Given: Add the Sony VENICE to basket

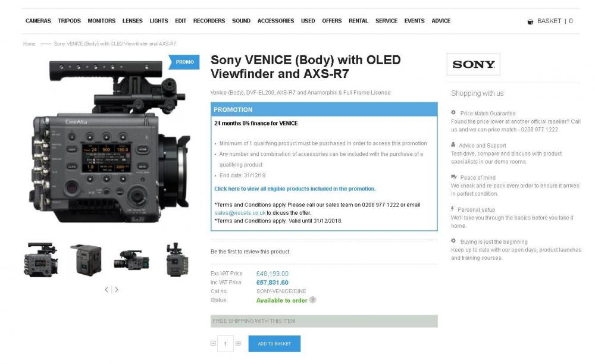Looking at the screenshot, I should coord(274,344).
